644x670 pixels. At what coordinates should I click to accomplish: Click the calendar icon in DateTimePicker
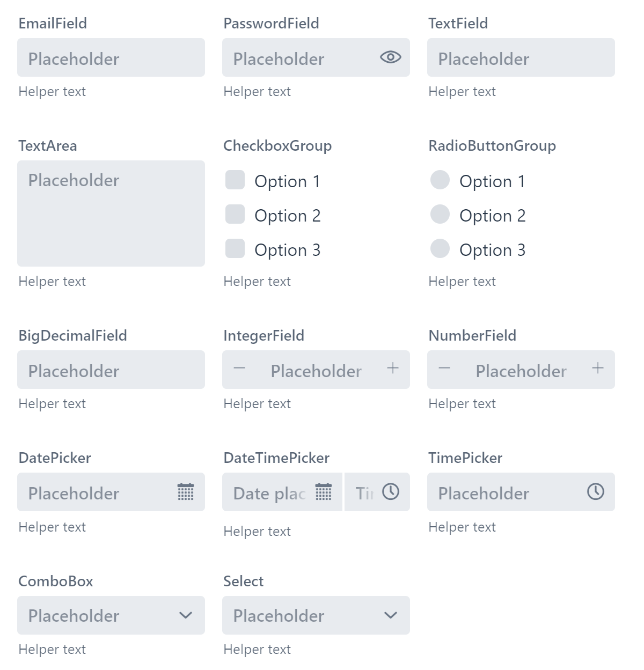point(324,492)
